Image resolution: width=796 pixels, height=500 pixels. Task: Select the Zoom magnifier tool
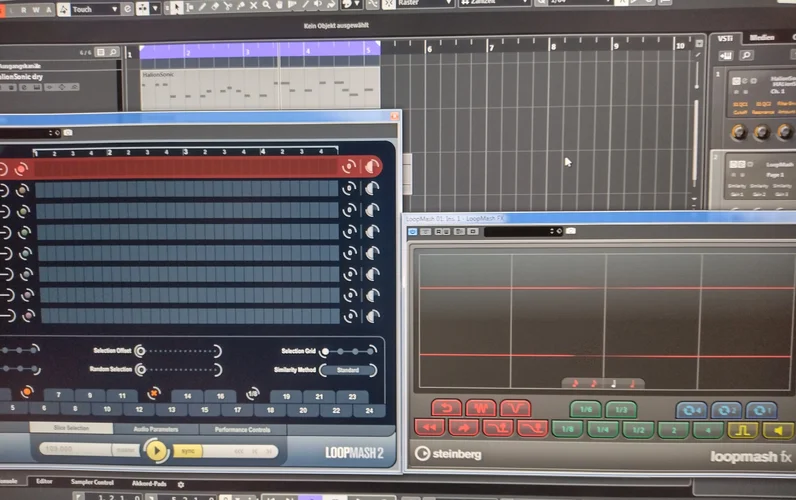click(x=266, y=6)
